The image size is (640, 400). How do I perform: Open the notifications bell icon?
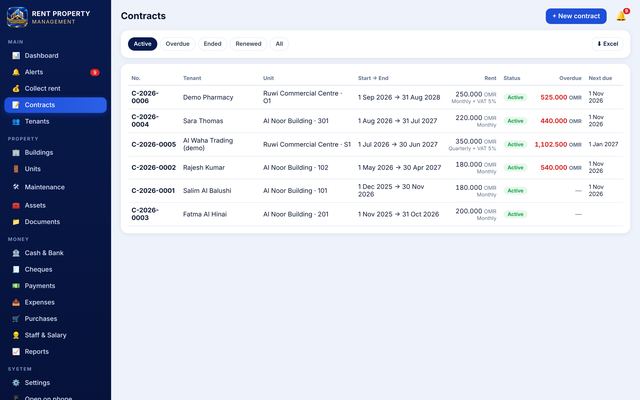[x=621, y=16]
